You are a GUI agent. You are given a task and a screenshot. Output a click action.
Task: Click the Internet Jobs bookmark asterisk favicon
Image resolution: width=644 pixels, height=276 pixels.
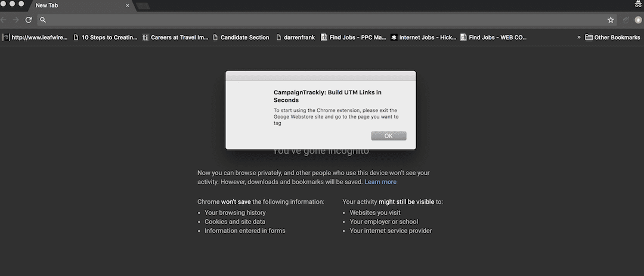[394, 38]
